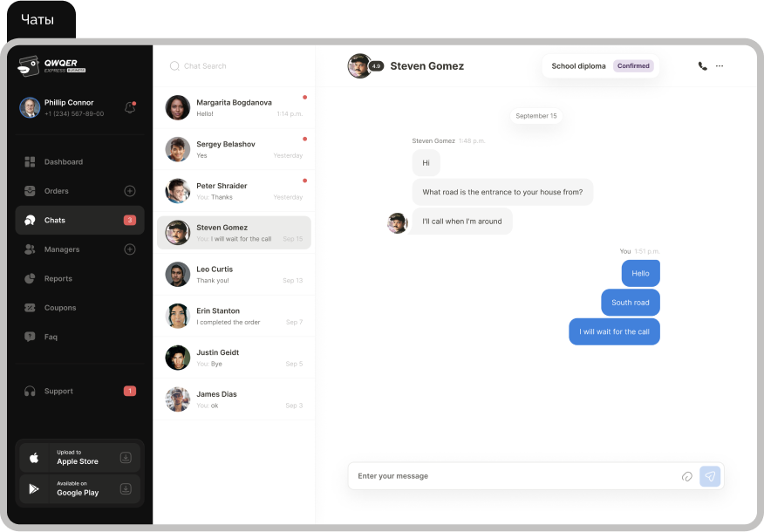Open the Coupons page
Image resolution: width=764 pixels, height=532 pixels.
coord(59,308)
